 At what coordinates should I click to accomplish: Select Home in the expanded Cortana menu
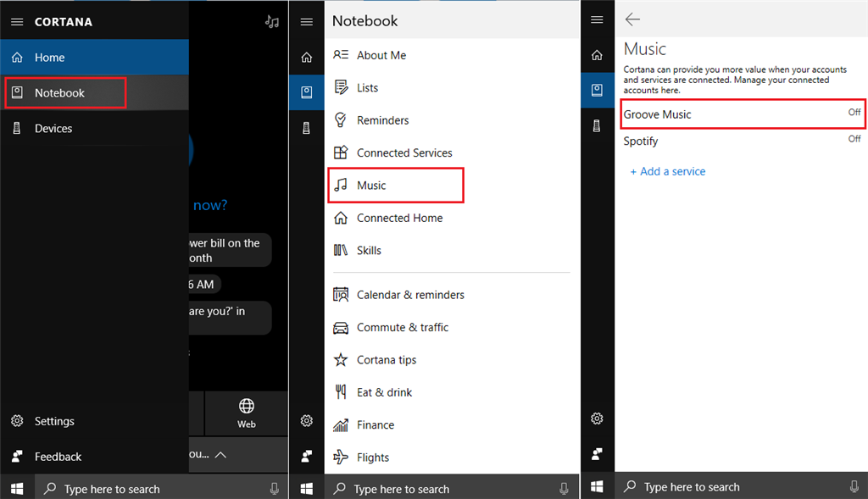(94, 58)
